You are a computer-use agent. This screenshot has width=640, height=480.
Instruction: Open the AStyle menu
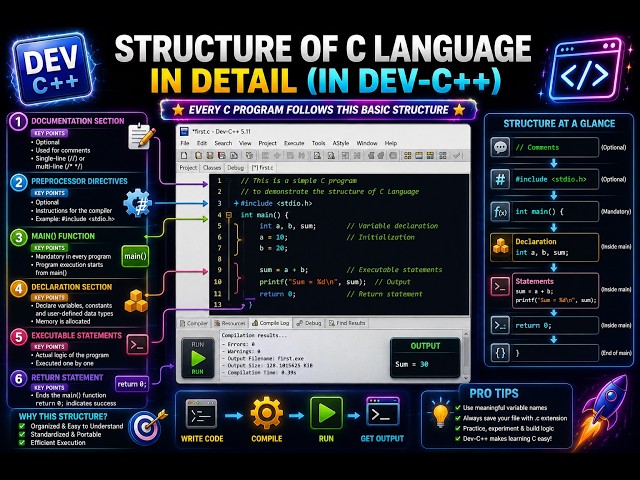point(341,143)
